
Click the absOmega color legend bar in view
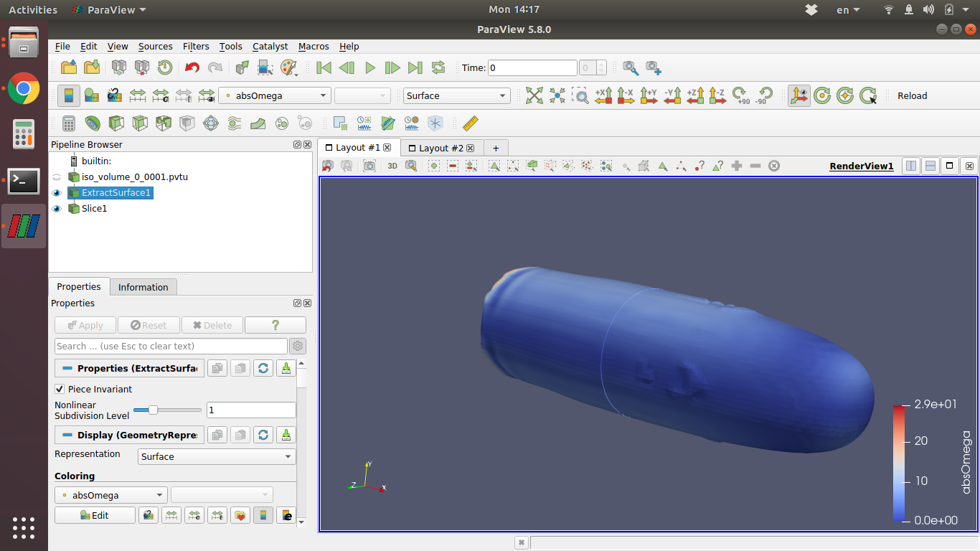[x=900, y=463]
